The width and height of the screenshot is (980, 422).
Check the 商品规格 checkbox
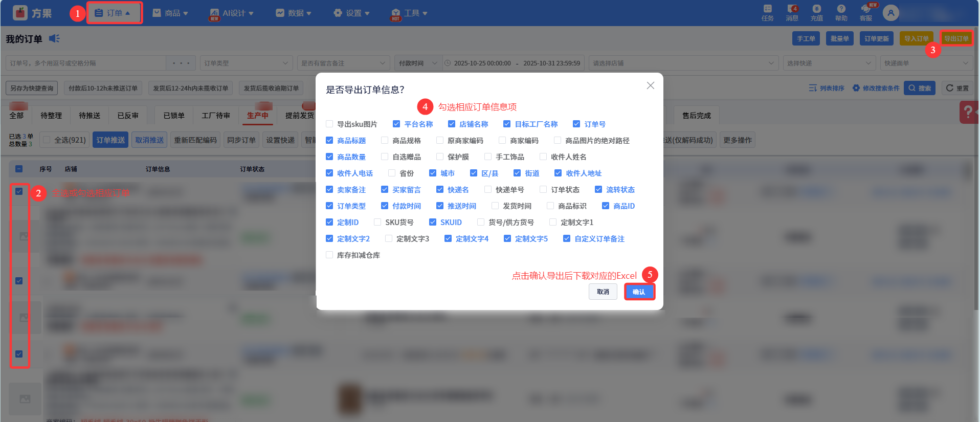click(385, 140)
